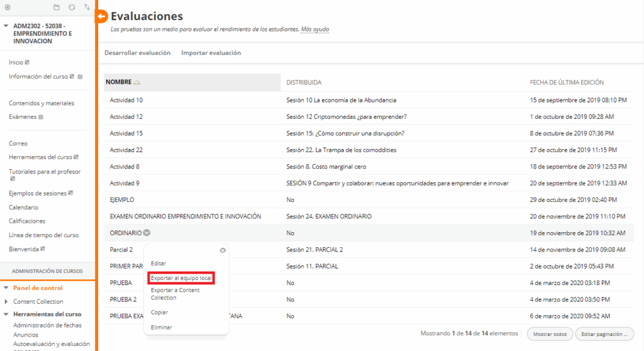This screenshot has height=351, width=644.
Task: Open the folder view icon in sidebar header
Action: point(57,7)
